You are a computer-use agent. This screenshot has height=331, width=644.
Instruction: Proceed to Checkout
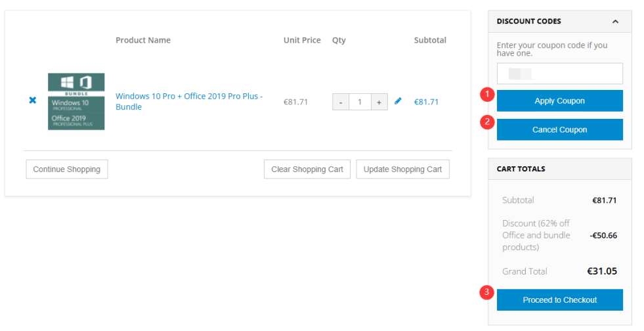click(x=559, y=300)
